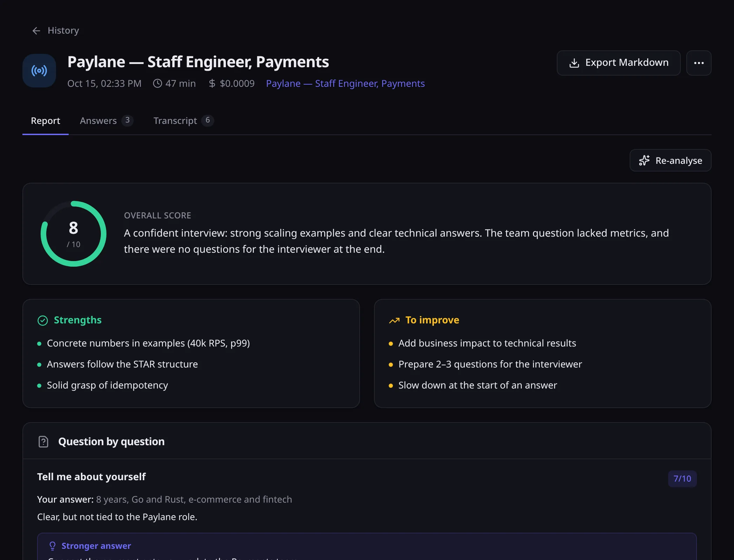Click the back arrow next to History
734x560 pixels.
[36, 31]
